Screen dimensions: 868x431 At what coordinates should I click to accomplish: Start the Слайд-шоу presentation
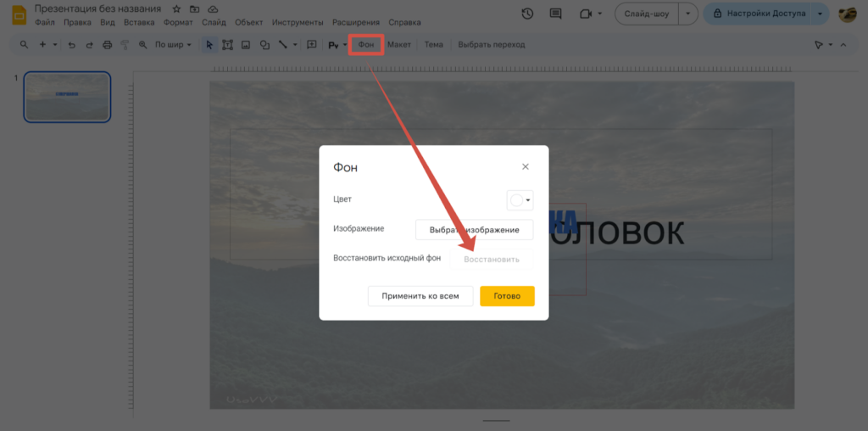(x=648, y=14)
